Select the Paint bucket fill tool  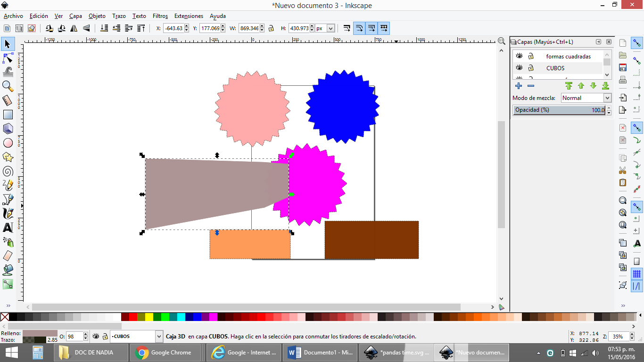pyautogui.click(x=8, y=270)
